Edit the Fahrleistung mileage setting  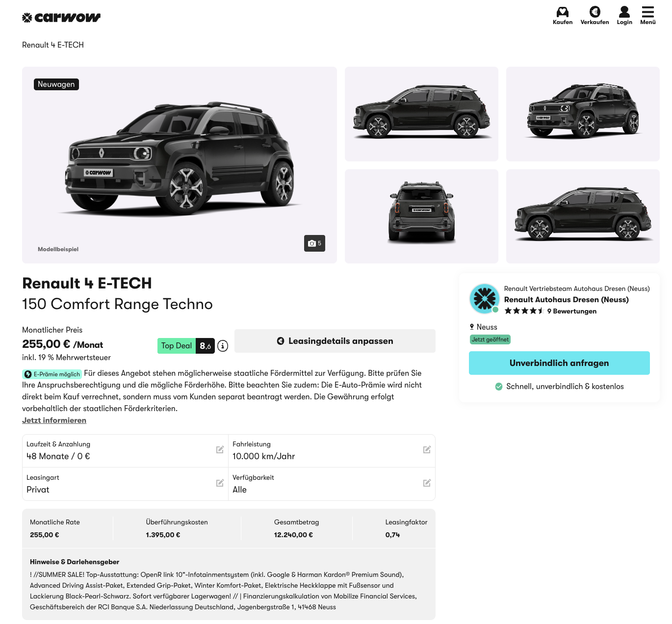point(427,449)
